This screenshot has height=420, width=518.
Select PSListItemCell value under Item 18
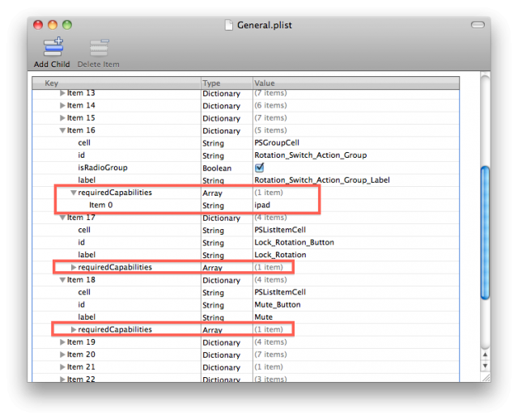pos(280,292)
